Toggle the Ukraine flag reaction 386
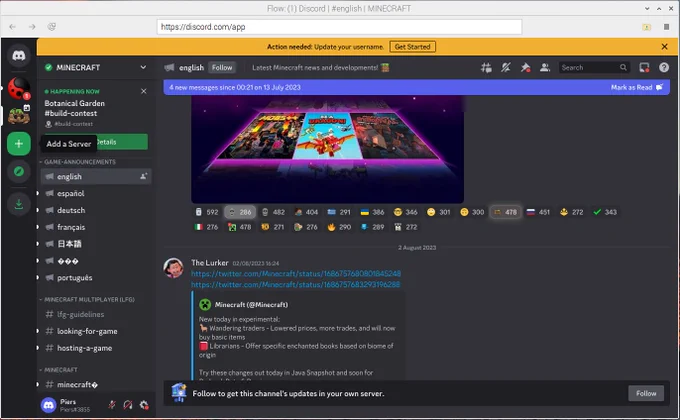Image resolution: width=680 pixels, height=420 pixels. tap(373, 212)
